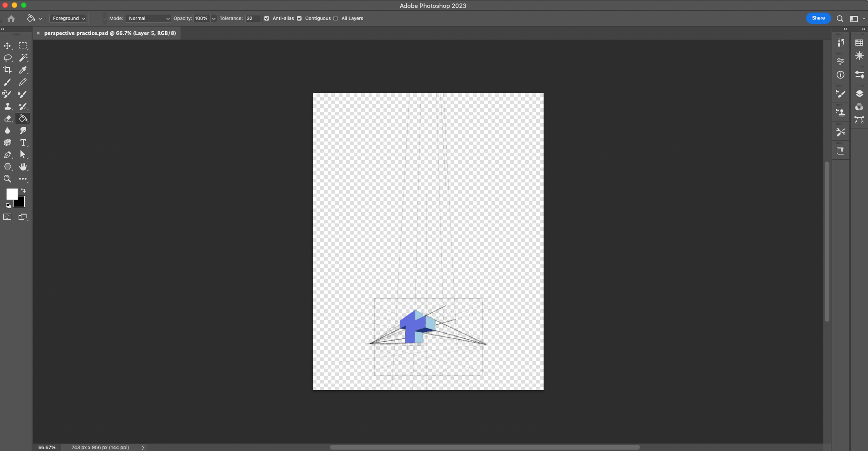This screenshot has width=868, height=451.
Task: Activate the Horizontal Type tool
Action: [x=23, y=142]
